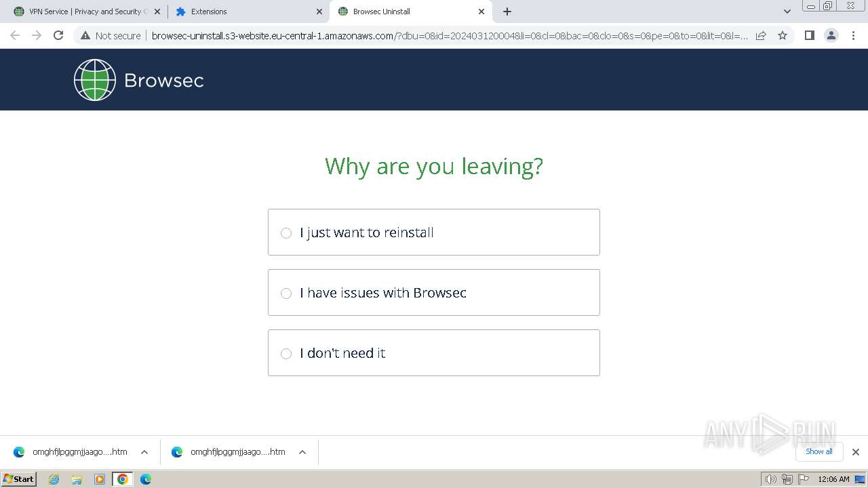868x488 pixels.
Task: Close the Browsec Uninstall tab
Action: [x=481, y=12]
